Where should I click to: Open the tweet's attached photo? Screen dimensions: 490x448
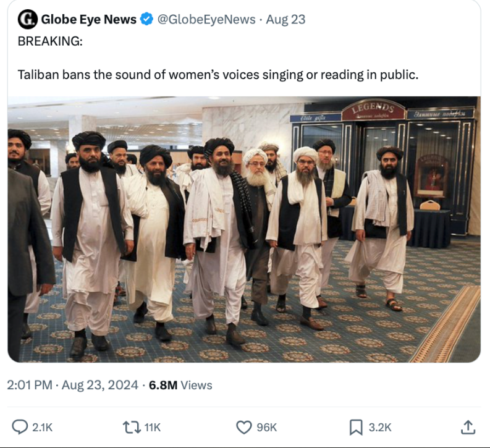tap(244, 229)
